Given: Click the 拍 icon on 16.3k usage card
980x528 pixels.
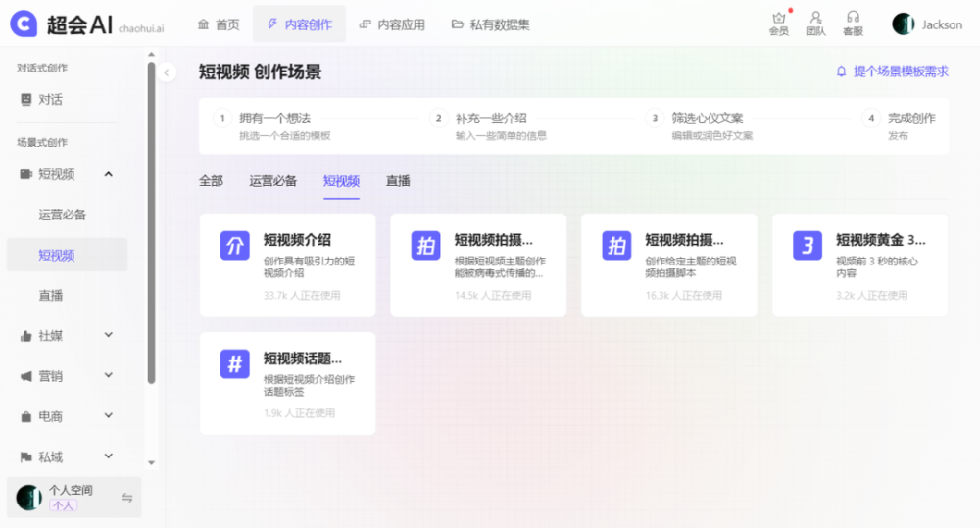Looking at the screenshot, I should click(x=616, y=245).
